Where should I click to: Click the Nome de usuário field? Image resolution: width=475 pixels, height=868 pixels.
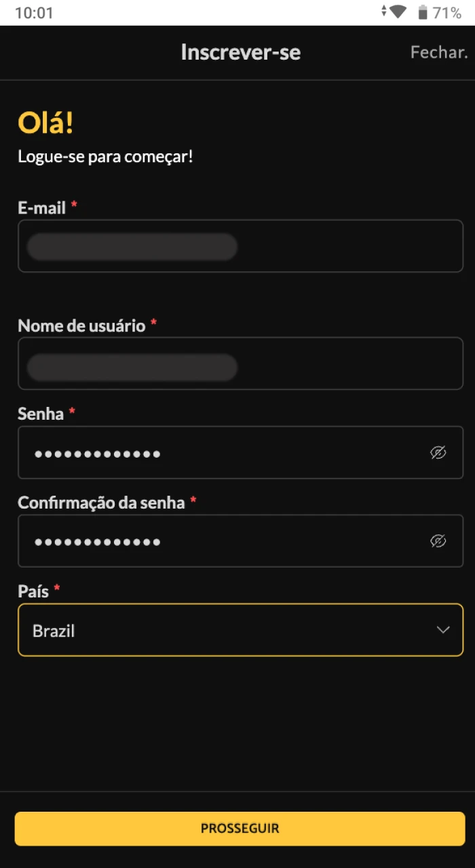tap(240, 363)
